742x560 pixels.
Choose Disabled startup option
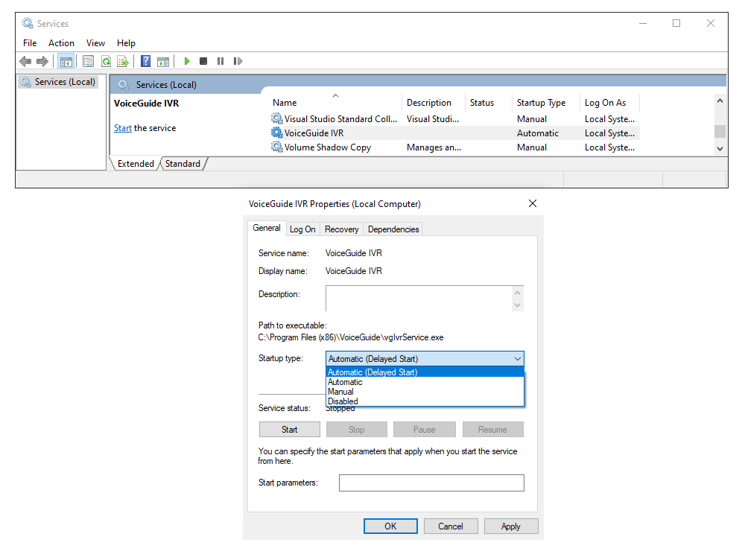(425, 401)
